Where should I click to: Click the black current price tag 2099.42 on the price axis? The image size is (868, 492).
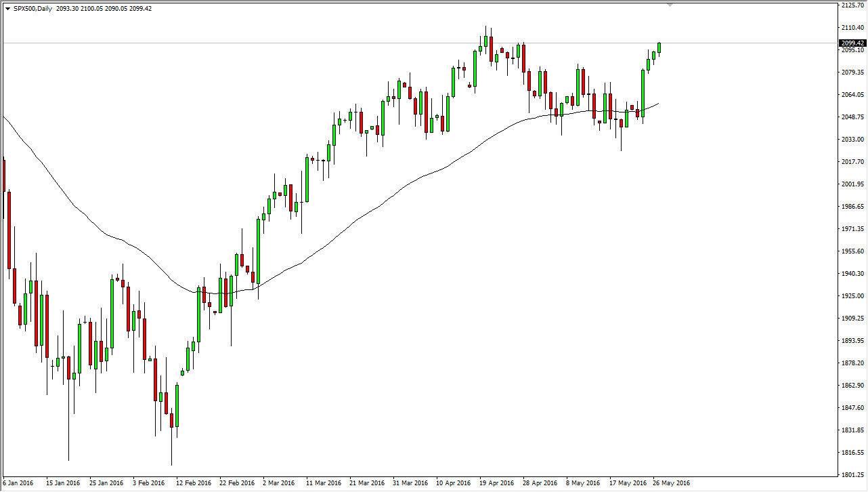(852, 43)
